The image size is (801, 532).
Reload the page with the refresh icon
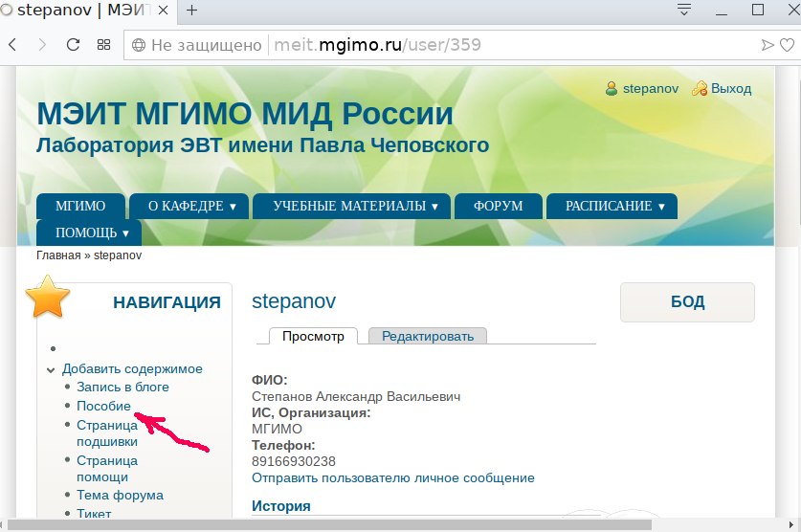[x=73, y=45]
